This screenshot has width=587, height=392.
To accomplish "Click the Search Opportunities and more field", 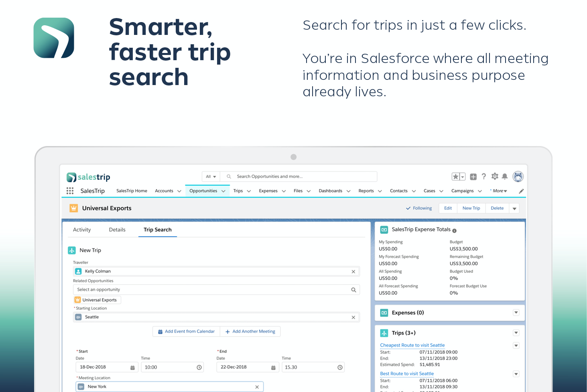I will tap(299, 177).
